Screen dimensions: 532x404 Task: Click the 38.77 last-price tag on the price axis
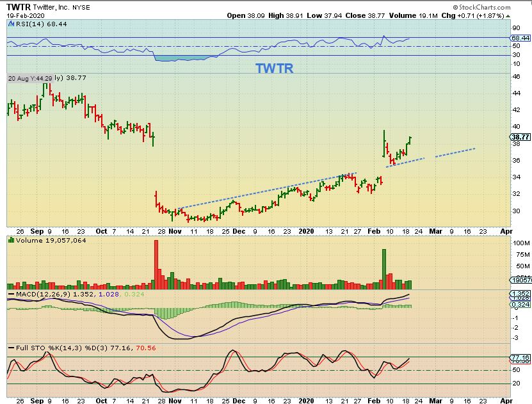[520, 137]
